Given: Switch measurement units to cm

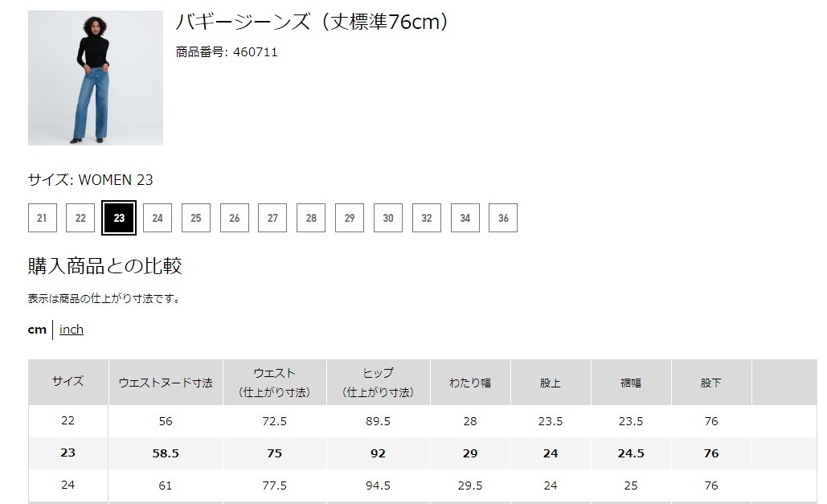Looking at the screenshot, I should pos(37,330).
